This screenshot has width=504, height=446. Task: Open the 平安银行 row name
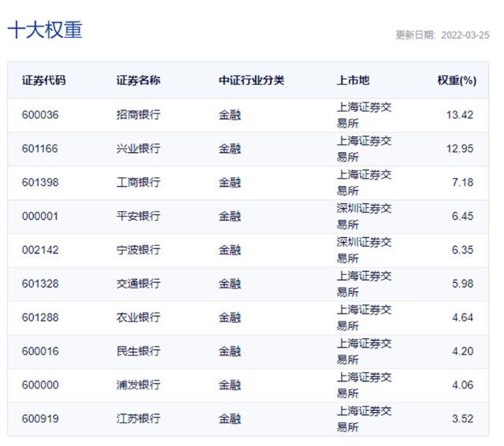[138, 217]
